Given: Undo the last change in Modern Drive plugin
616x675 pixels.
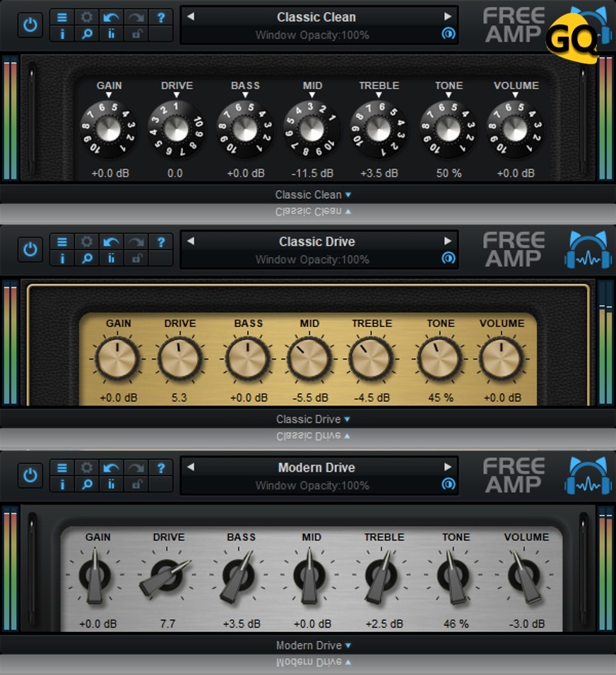Looking at the screenshot, I should click(x=111, y=468).
